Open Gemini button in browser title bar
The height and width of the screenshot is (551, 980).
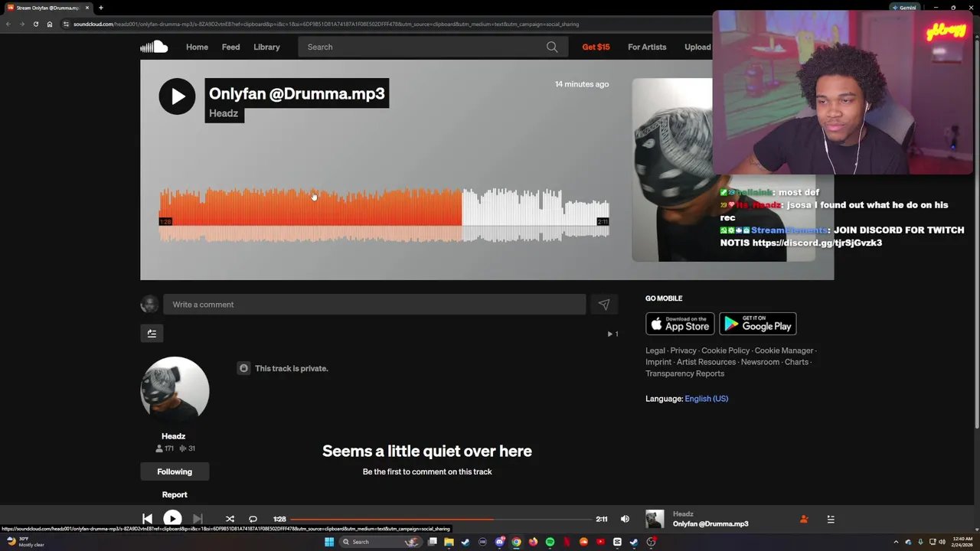pyautogui.click(x=904, y=8)
